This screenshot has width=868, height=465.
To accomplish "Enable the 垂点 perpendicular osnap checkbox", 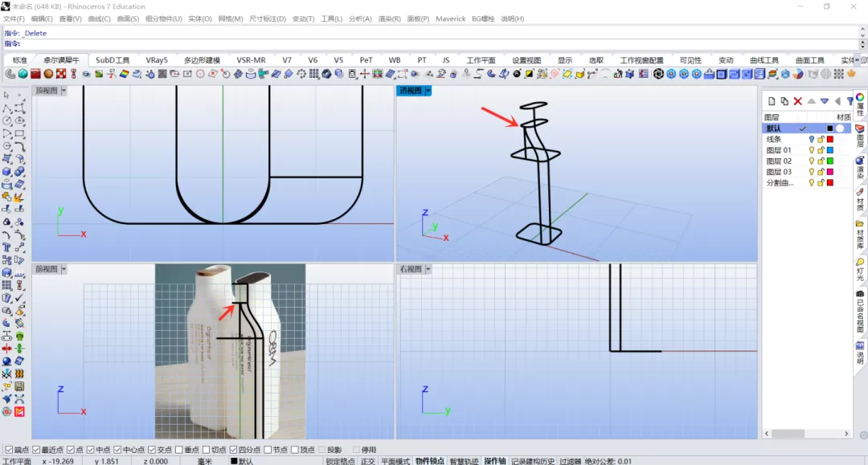I will coord(178,450).
